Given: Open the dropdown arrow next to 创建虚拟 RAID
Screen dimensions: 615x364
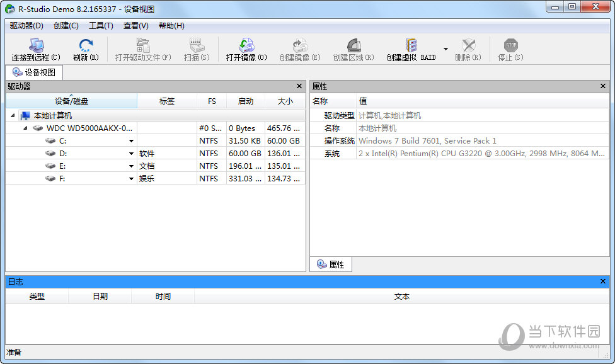Looking at the screenshot, I should pos(445,49).
